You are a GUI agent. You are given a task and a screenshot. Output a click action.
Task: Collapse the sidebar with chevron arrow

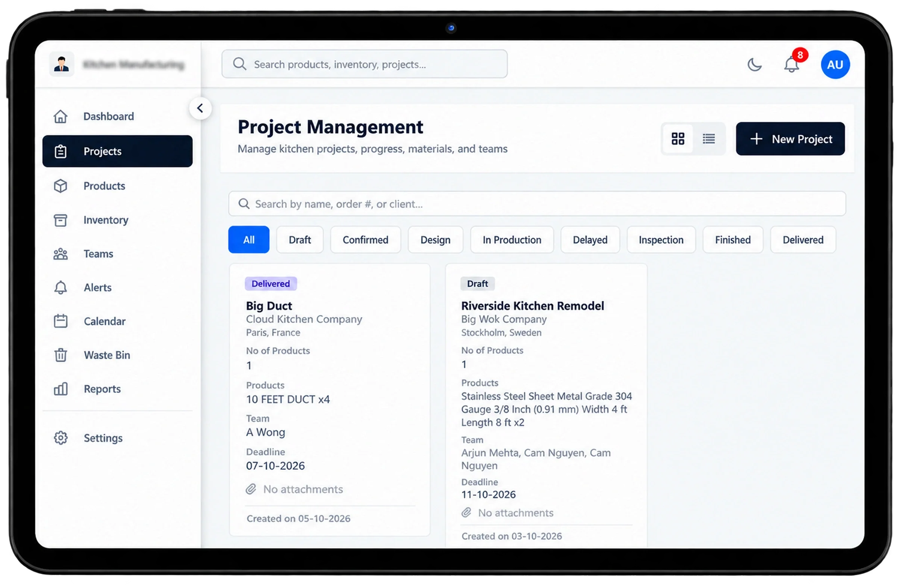(x=200, y=108)
